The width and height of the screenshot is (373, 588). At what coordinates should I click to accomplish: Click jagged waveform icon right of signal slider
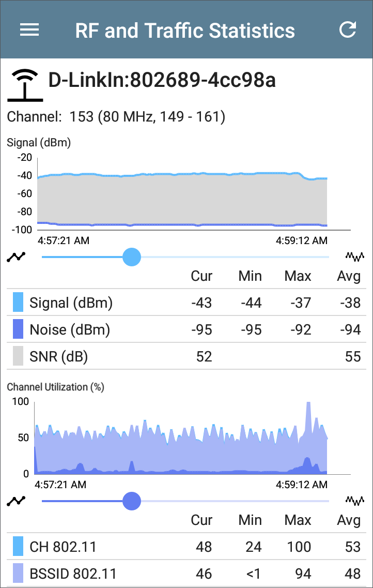pyautogui.click(x=355, y=257)
